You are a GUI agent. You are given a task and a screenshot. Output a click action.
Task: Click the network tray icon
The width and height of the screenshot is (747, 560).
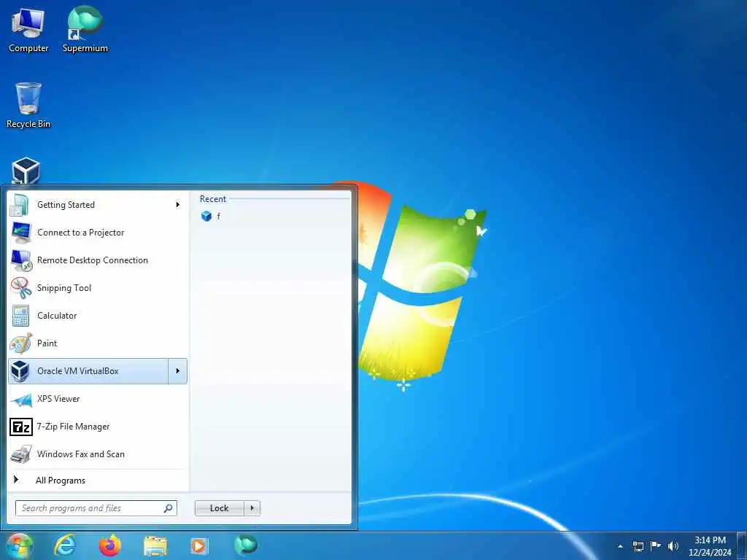pos(638,546)
